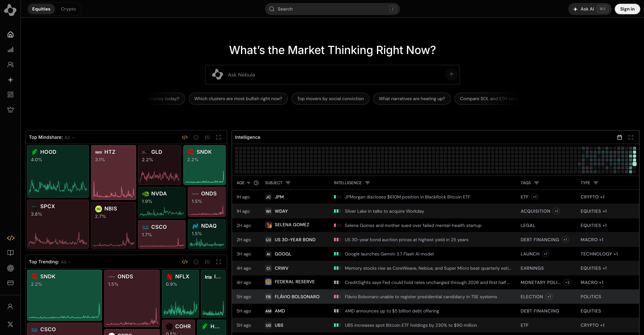The width and height of the screenshot is (644, 335).
Task: Submit the Ask Nebula prompt arrow
Action: click(x=451, y=74)
